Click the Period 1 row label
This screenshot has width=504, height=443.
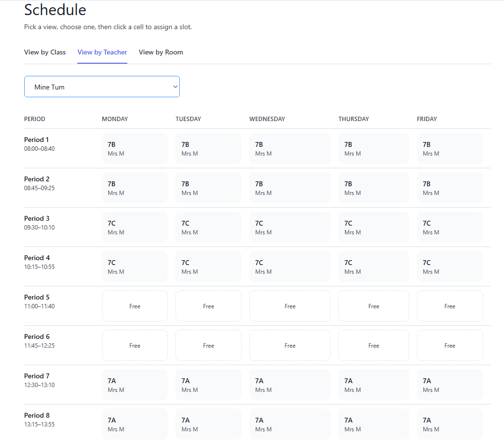pyautogui.click(x=36, y=140)
